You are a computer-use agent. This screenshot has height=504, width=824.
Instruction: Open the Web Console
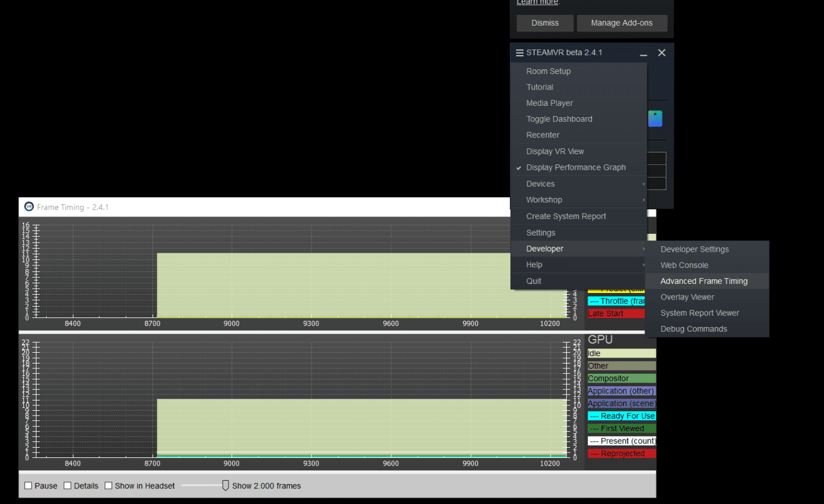pos(707,265)
